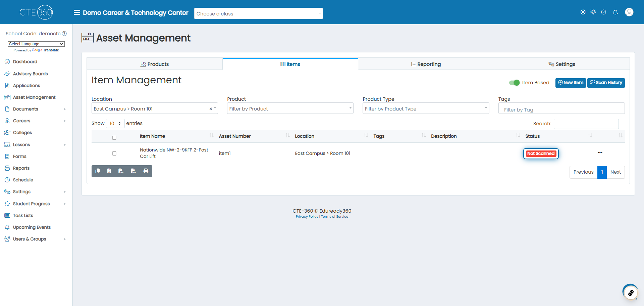Open Task Lists in sidebar

tap(23, 216)
